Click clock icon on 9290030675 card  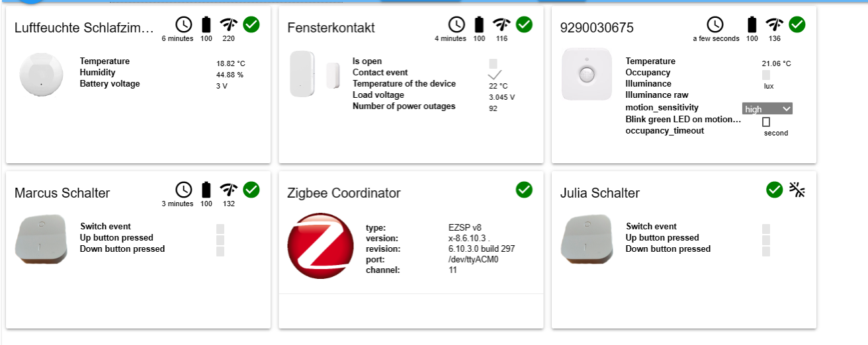coord(715,25)
